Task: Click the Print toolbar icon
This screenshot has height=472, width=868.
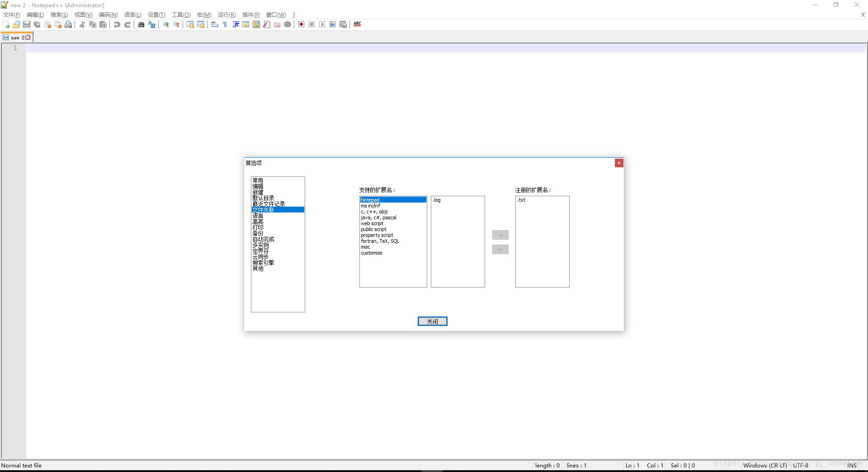Action: coord(68,24)
